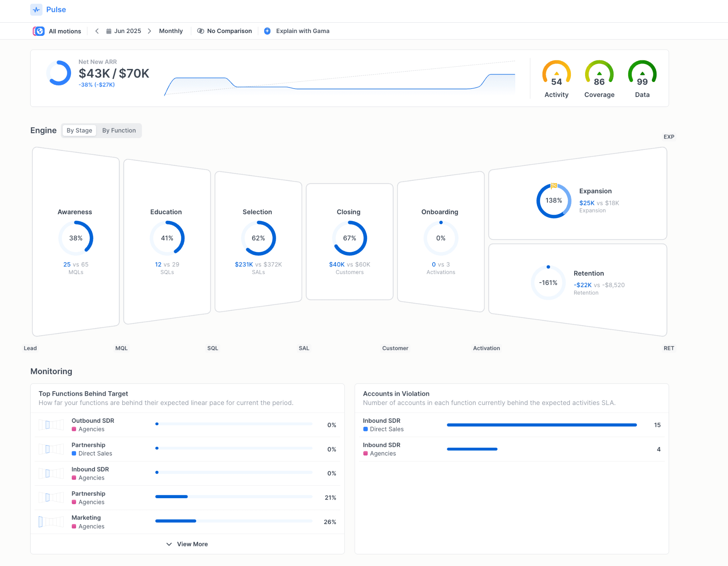
Task: Toggle the By Stage view
Action: [79, 130]
